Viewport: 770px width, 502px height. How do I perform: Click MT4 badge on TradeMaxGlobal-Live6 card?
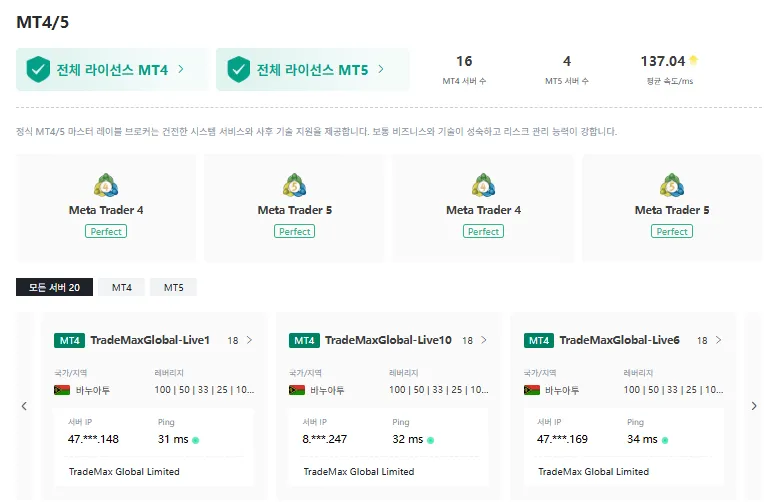pos(539,340)
